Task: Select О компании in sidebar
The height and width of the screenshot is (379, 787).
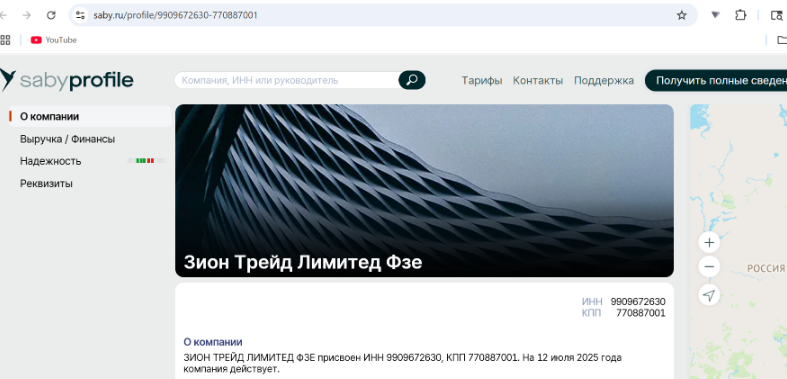Action: (x=90, y=116)
